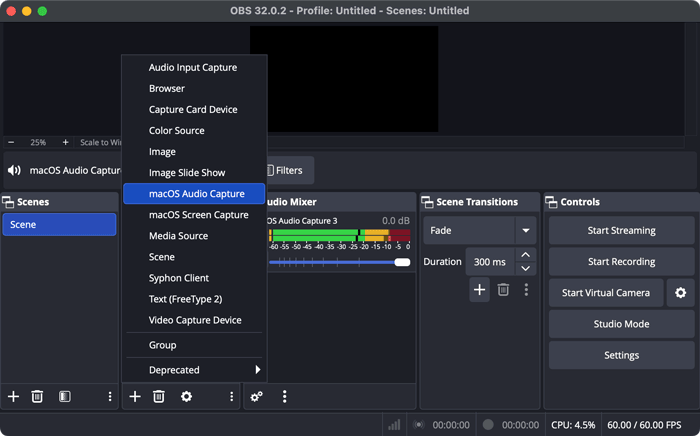
Task: Open transition properties three-dot menu
Action: (x=526, y=290)
